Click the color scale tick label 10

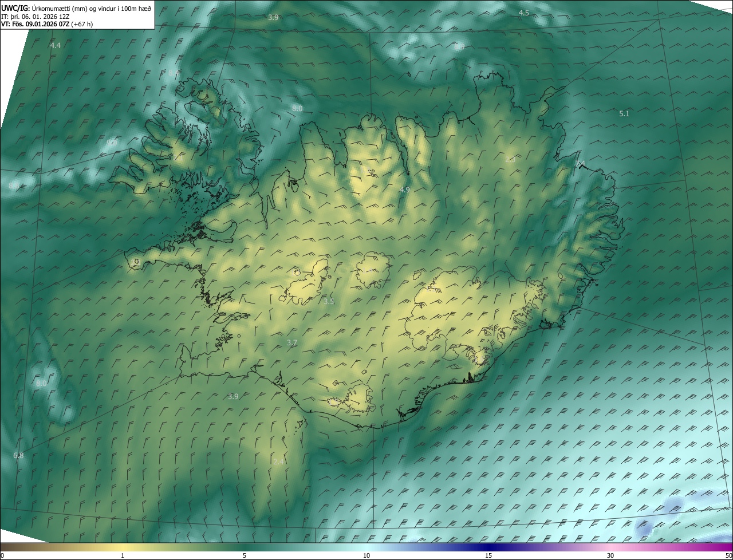(x=366, y=556)
